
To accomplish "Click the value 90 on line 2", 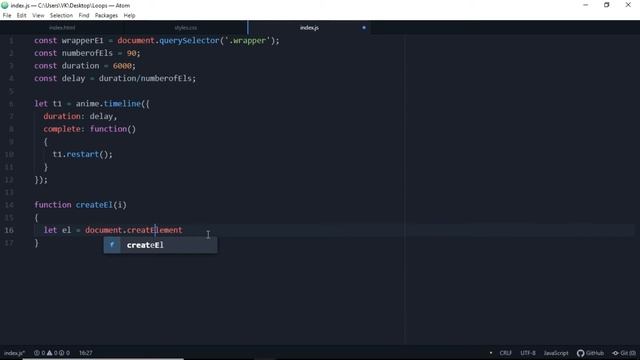I will [x=131, y=53].
